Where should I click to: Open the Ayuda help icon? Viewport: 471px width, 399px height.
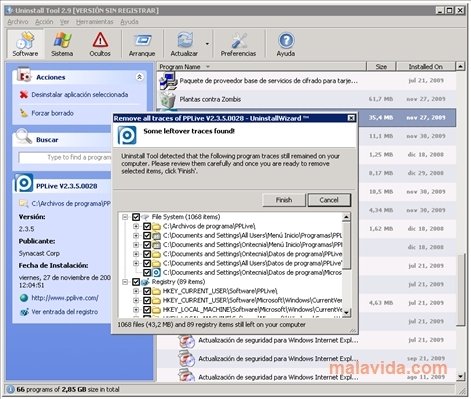(286, 40)
